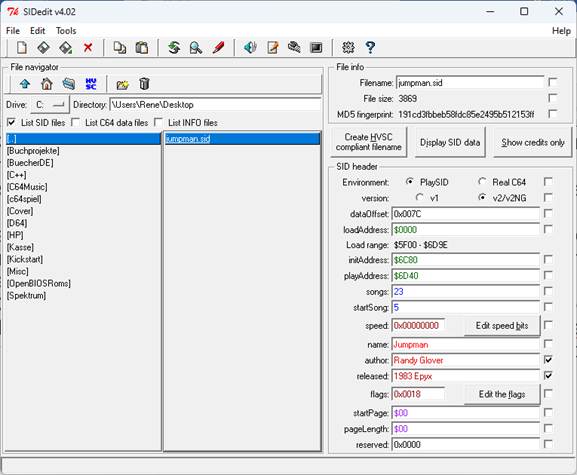
Task: Open the [C64Music] folder in list
Action: coord(27,187)
